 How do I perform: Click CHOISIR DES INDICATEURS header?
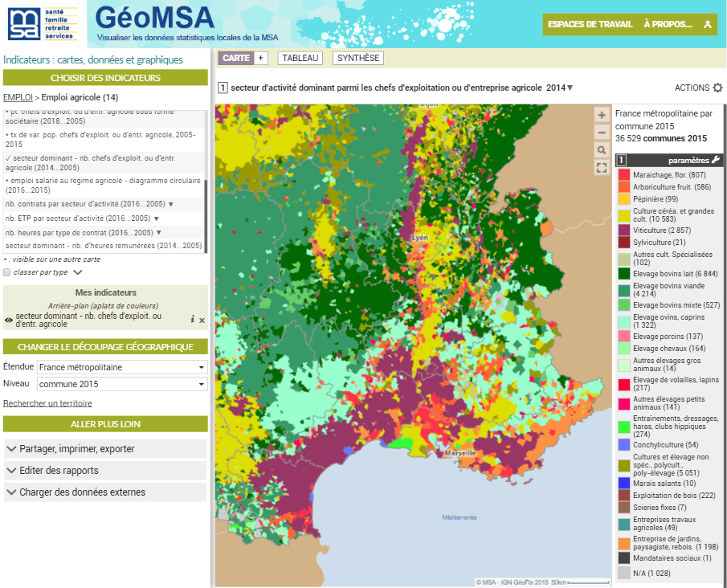coord(105,78)
